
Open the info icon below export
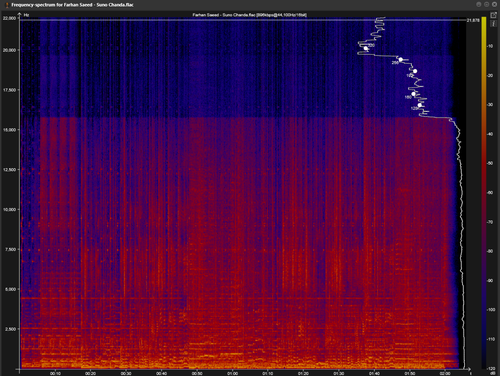[x=493, y=23]
